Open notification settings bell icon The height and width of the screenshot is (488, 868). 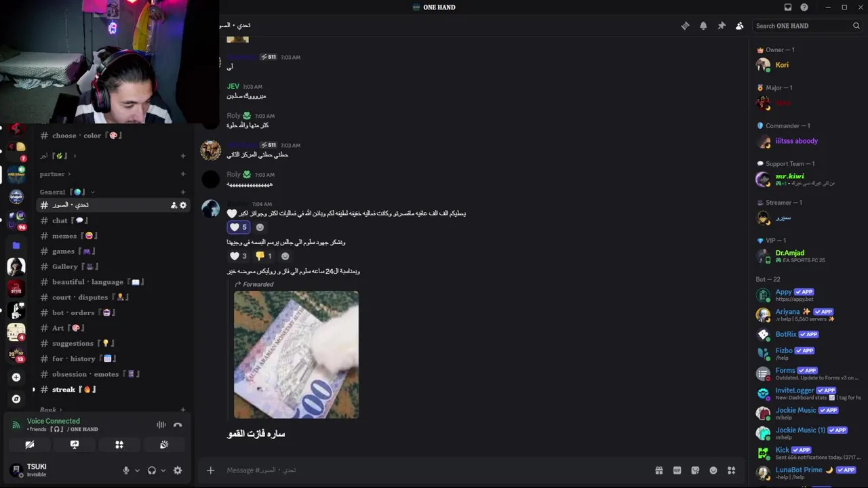click(703, 26)
